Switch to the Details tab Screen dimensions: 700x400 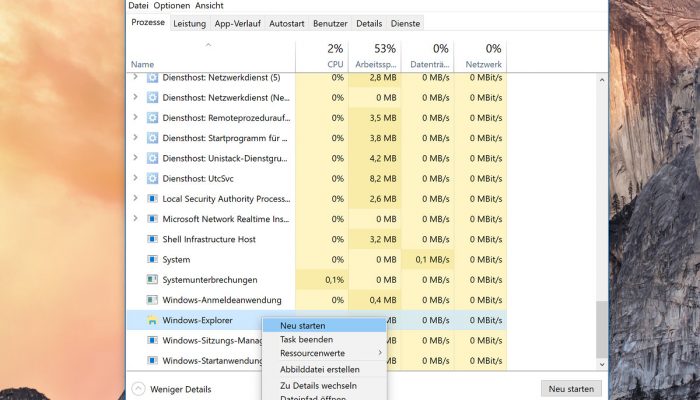click(x=369, y=24)
